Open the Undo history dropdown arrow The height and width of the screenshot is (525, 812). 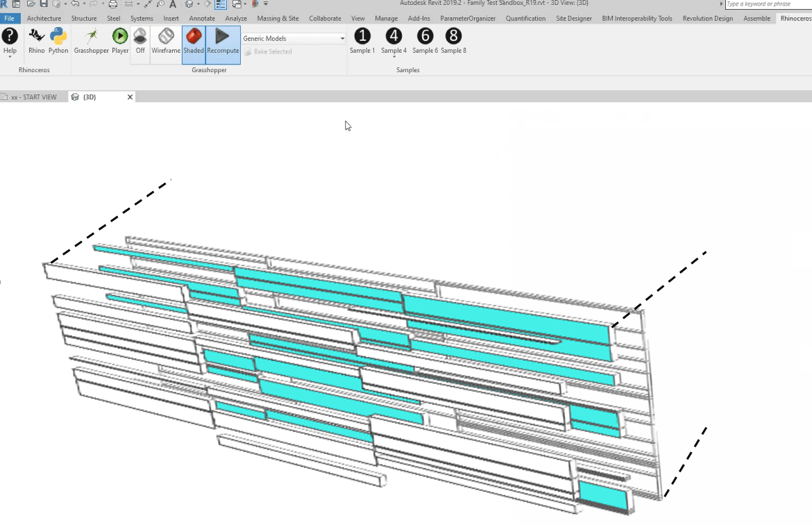[x=85, y=4]
